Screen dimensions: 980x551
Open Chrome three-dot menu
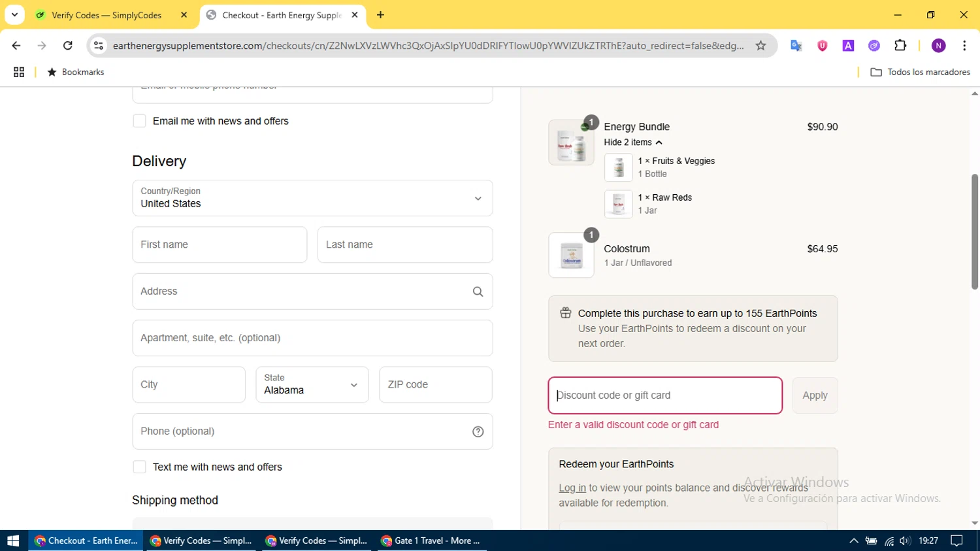(964, 46)
